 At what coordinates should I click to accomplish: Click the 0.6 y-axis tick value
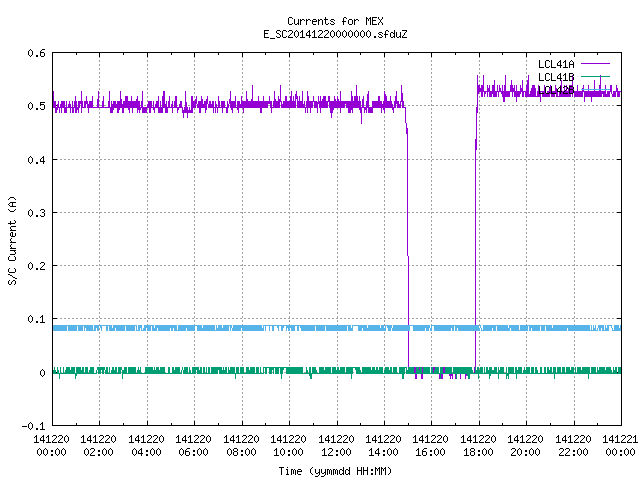click(36, 53)
